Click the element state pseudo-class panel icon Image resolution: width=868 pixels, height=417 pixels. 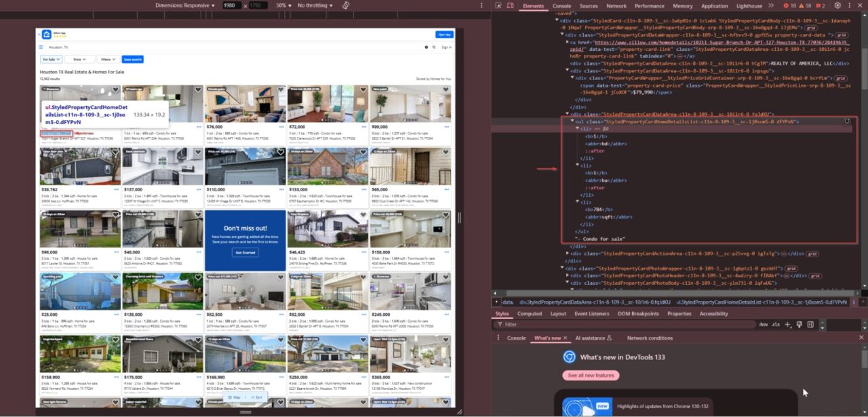(800, 324)
